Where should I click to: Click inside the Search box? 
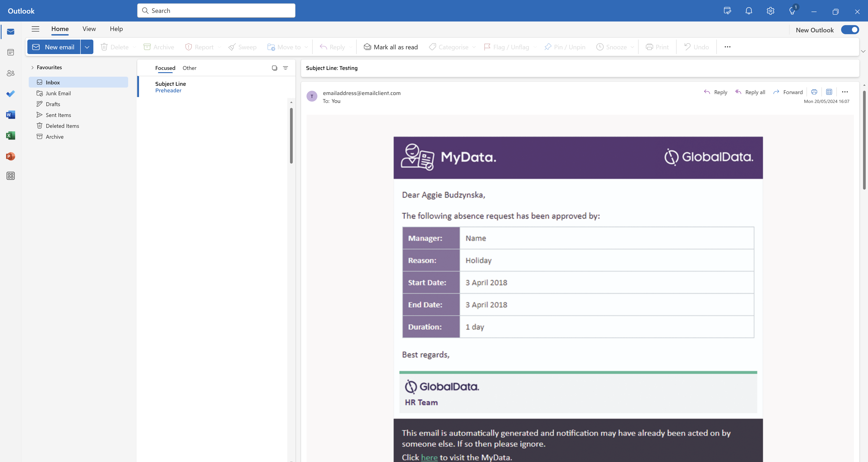[x=216, y=11]
